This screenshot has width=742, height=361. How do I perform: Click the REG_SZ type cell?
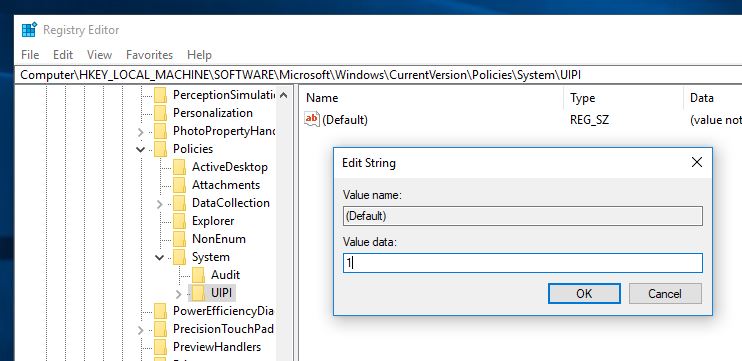point(590,120)
